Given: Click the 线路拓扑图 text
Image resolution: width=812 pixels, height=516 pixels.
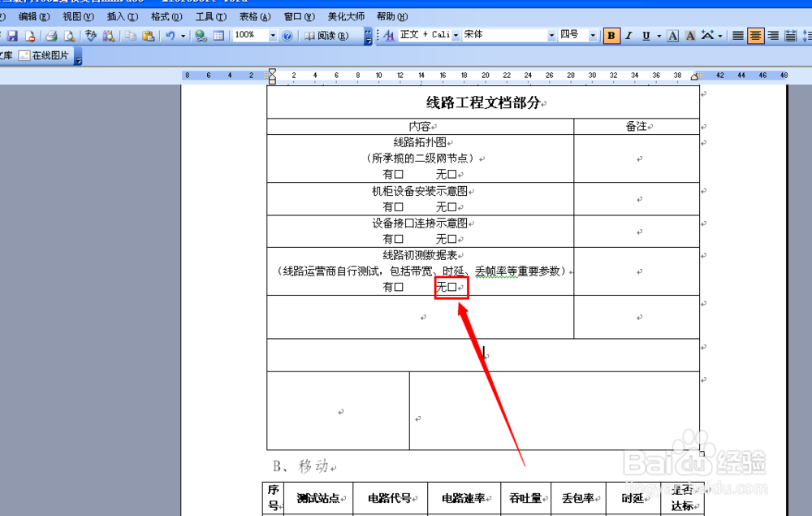Looking at the screenshot, I should tap(420, 142).
